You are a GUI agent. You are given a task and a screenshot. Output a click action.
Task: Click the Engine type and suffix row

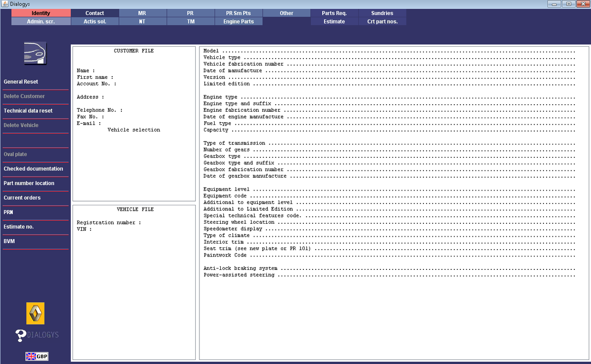[389, 104]
